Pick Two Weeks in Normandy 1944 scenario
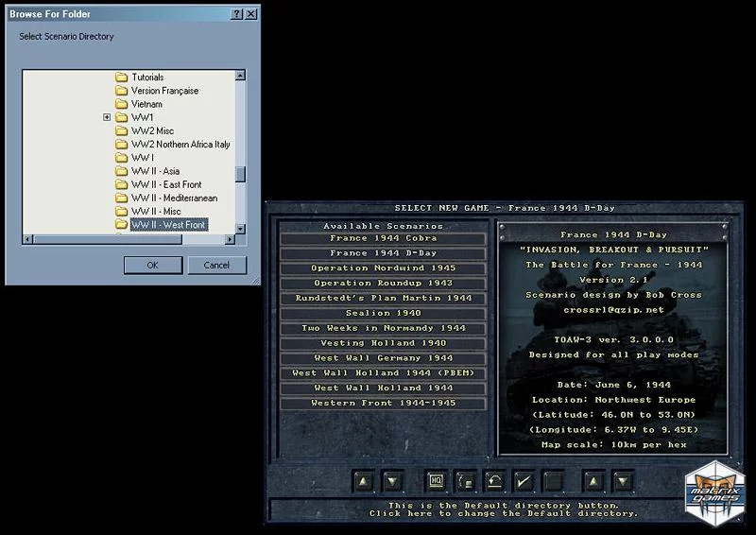This screenshot has width=756, height=535. [x=384, y=328]
